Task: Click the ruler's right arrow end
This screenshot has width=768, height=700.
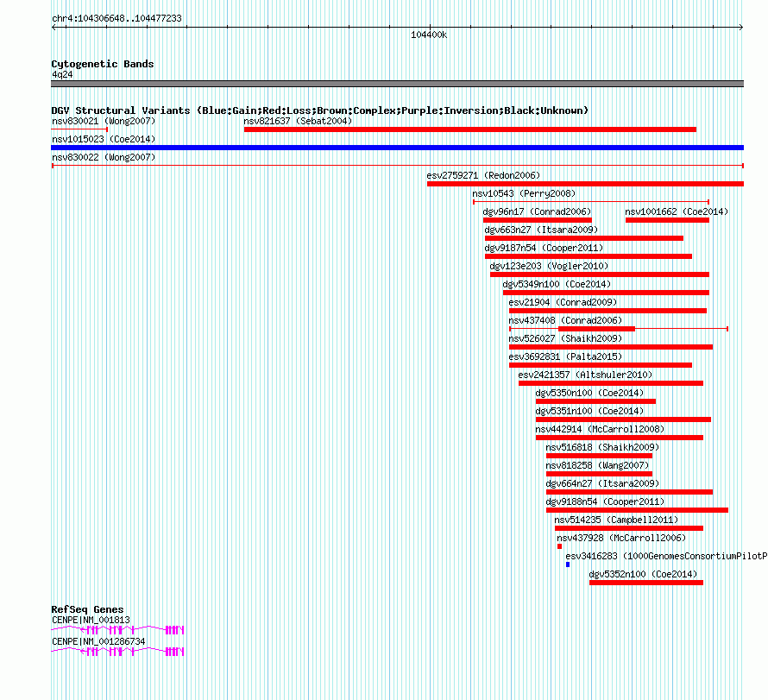Action: click(x=741, y=28)
